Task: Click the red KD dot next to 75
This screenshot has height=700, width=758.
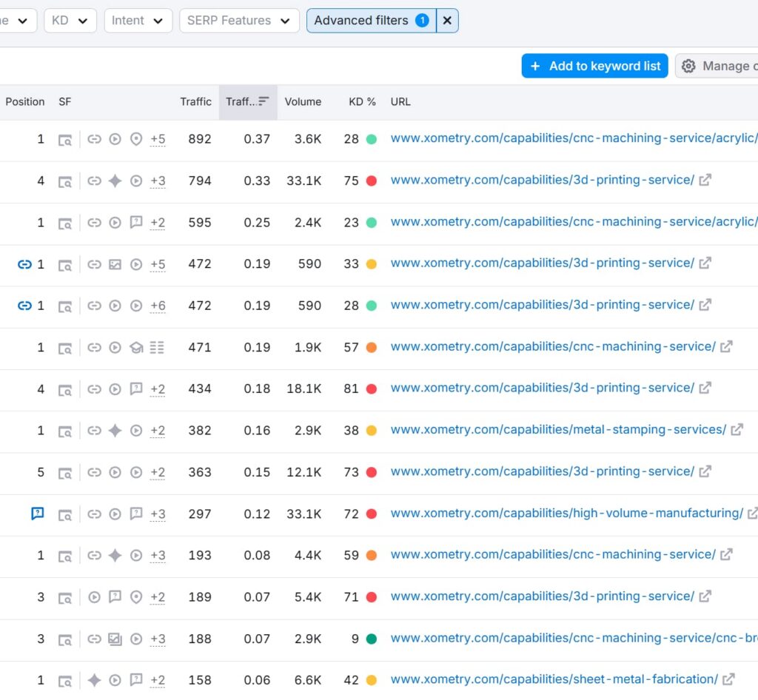Action: coord(372,181)
